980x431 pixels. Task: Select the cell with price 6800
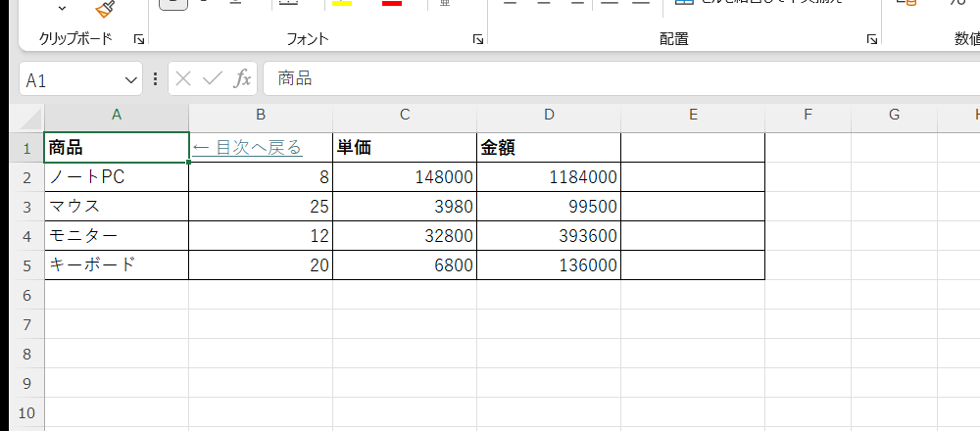point(405,265)
